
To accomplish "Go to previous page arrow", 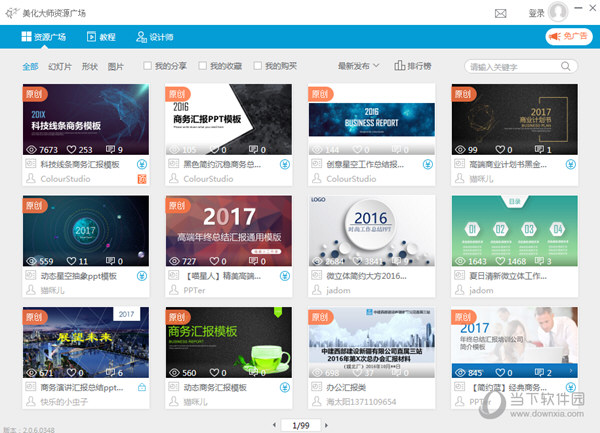I will pos(274,425).
